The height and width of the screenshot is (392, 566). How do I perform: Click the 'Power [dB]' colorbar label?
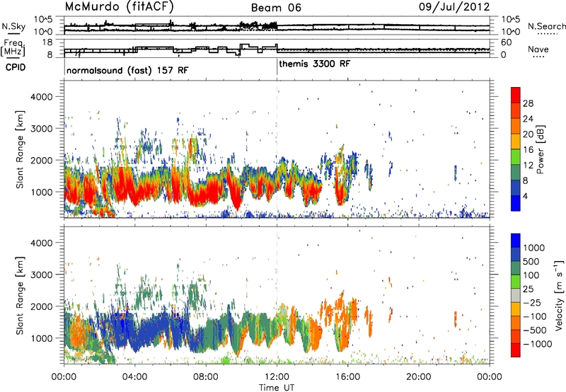540,149
